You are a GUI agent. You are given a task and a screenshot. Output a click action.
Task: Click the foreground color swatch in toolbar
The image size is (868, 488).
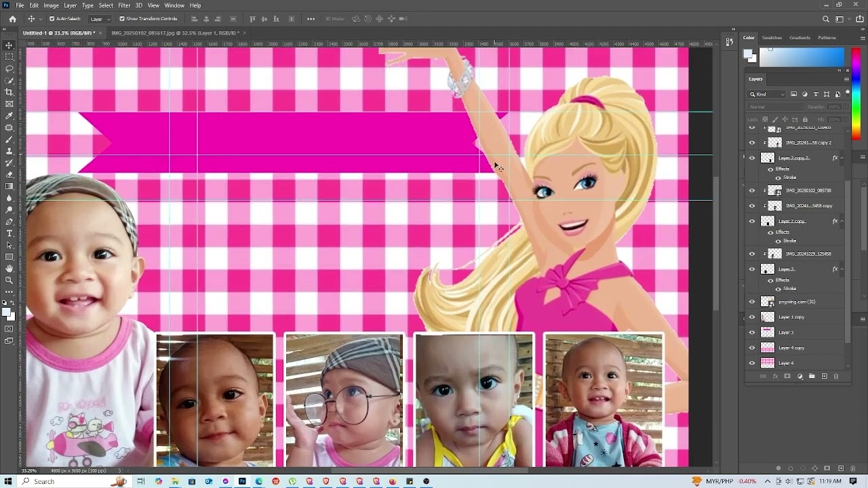coord(5,312)
